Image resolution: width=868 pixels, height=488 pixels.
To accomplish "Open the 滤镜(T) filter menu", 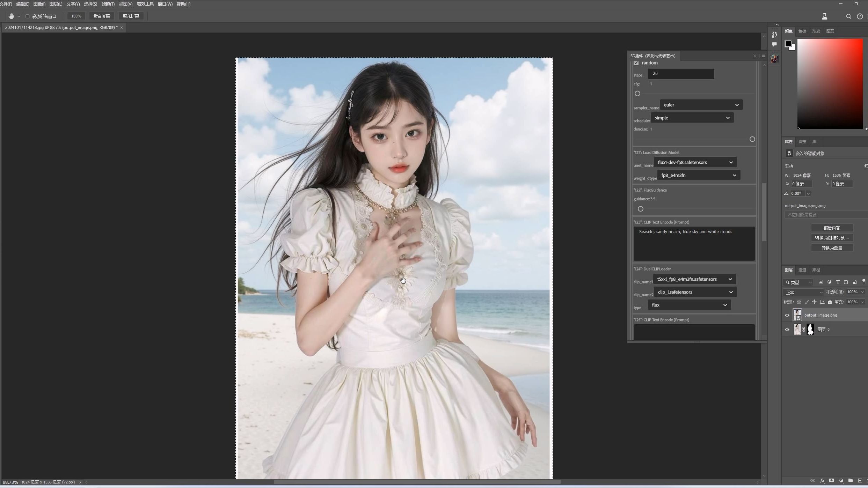I will coord(108,4).
